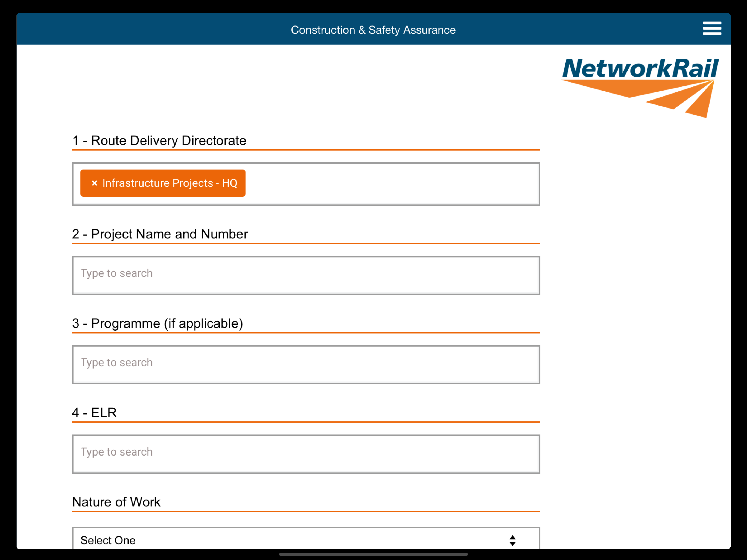This screenshot has width=747, height=560.
Task: Click the '1 - Route Delivery Directorate' heading
Action: tap(159, 141)
